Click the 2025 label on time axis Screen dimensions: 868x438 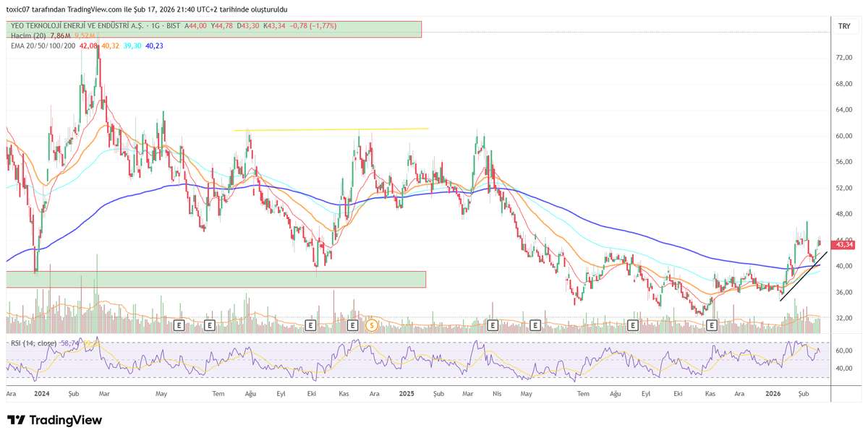pos(407,394)
